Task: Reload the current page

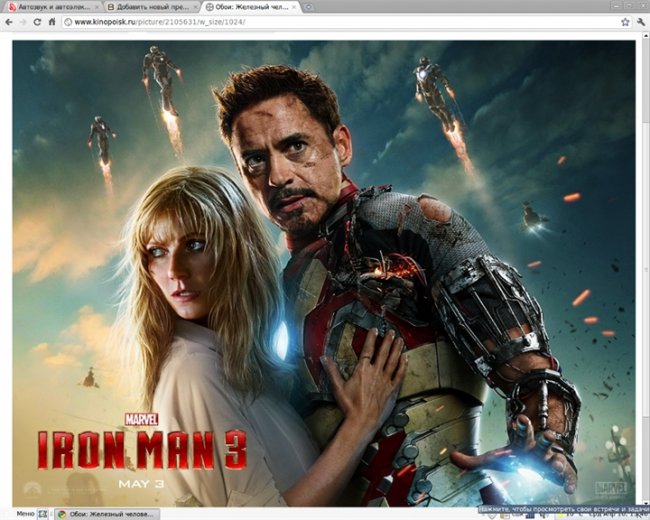Action: point(38,21)
